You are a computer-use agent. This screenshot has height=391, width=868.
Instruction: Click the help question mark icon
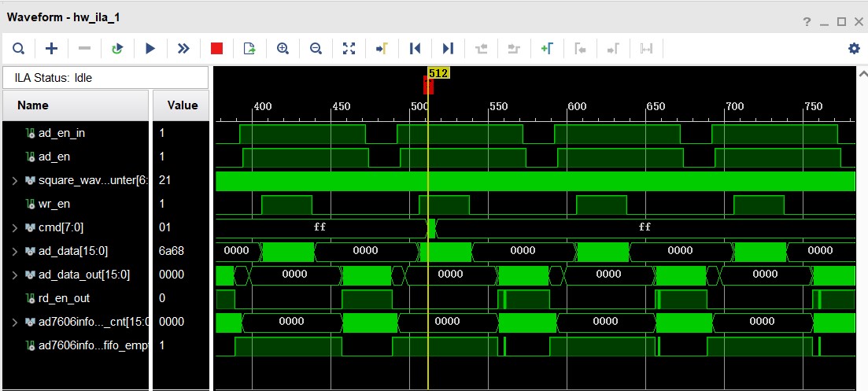click(807, 22)
